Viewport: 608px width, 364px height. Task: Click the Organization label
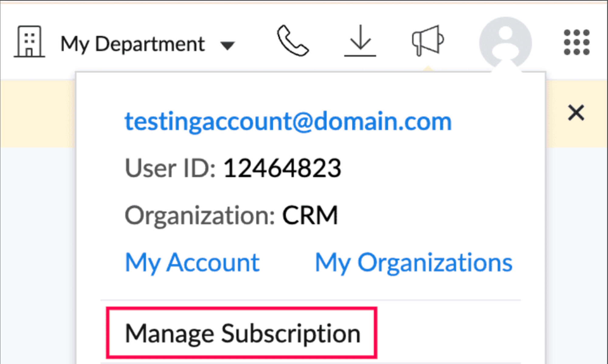(x=200, y=215)
